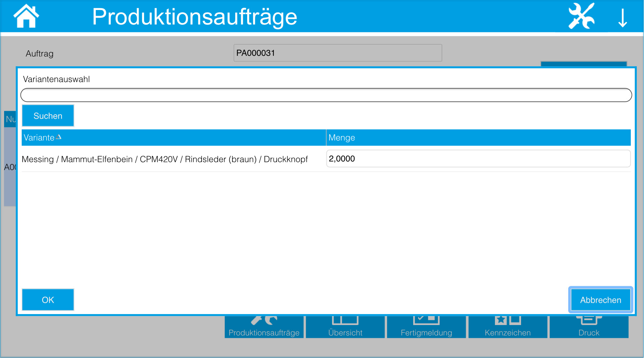Select the Messing / Mammut-Elfenbein variant row

tap(164, 159)
